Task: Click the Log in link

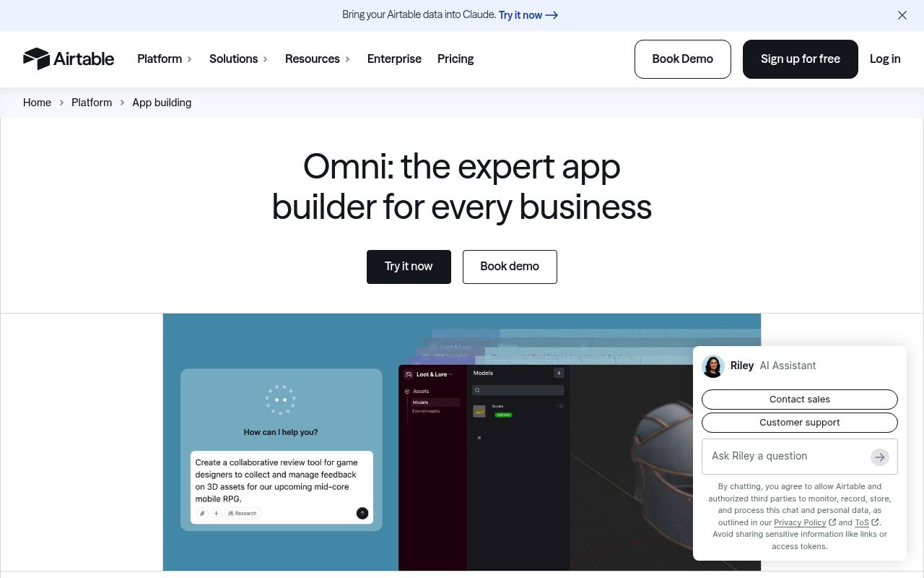Action: pos(885,59)
